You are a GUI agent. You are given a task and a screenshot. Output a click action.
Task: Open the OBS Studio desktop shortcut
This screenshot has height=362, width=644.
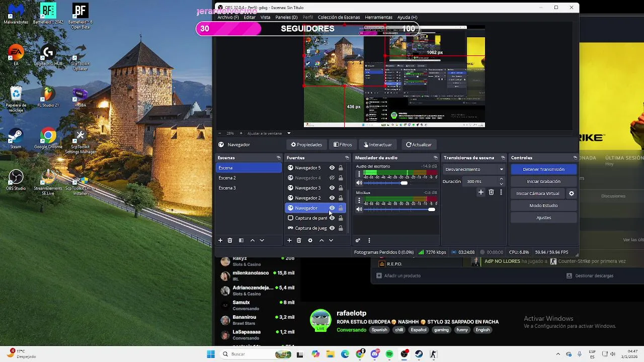[16, 180]
